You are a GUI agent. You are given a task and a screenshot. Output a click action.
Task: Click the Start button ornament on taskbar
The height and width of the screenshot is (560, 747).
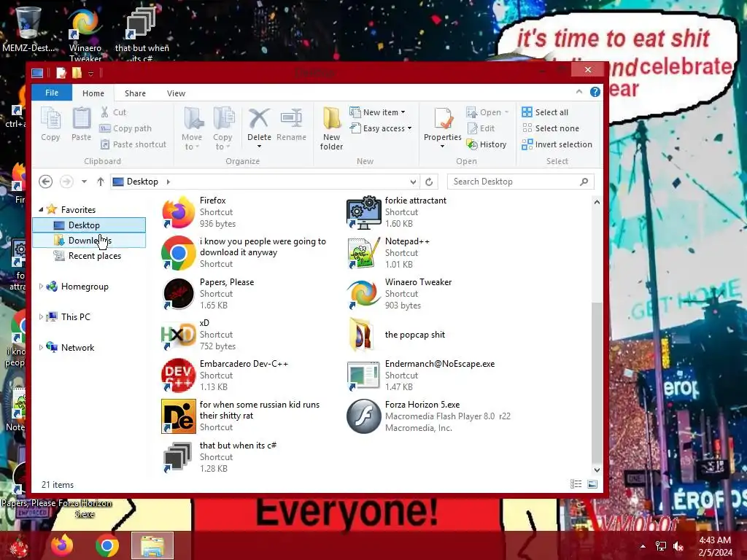coord(19,546)
